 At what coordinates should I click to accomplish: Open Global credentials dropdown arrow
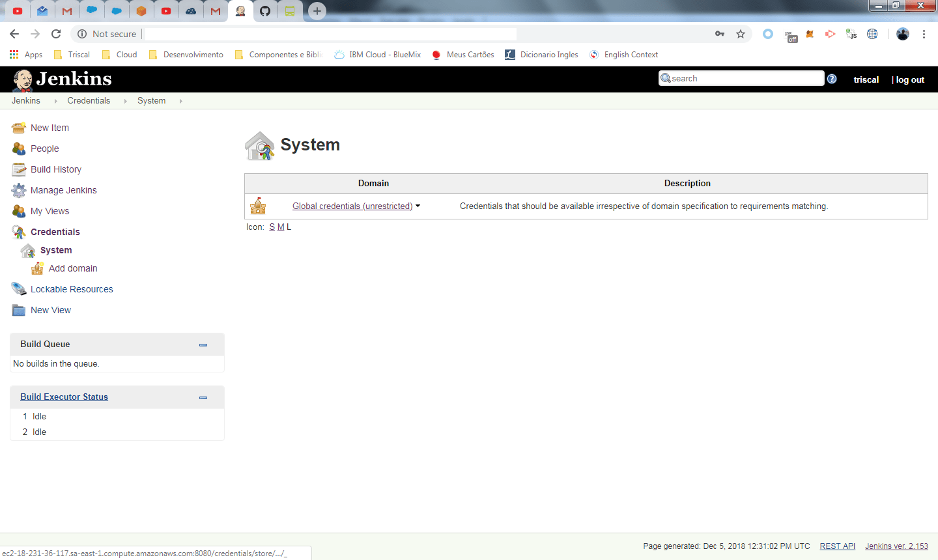418,206
